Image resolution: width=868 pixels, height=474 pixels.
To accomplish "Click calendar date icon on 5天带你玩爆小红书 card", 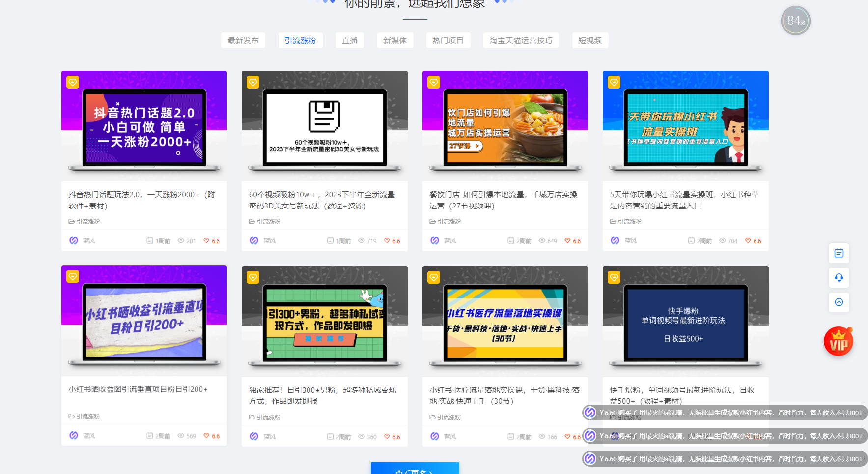I will point(691,240).
